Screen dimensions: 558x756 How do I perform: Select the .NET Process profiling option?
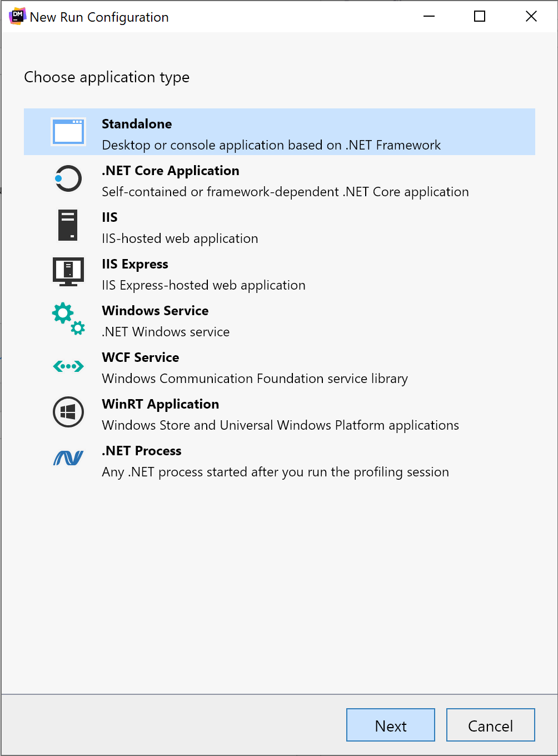click(x=250, y=459)
